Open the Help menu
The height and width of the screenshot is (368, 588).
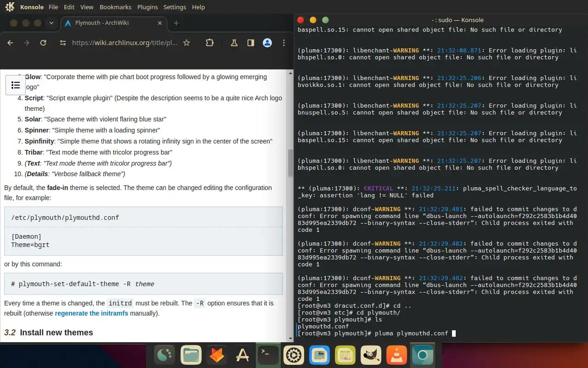(x=198, y=7)
